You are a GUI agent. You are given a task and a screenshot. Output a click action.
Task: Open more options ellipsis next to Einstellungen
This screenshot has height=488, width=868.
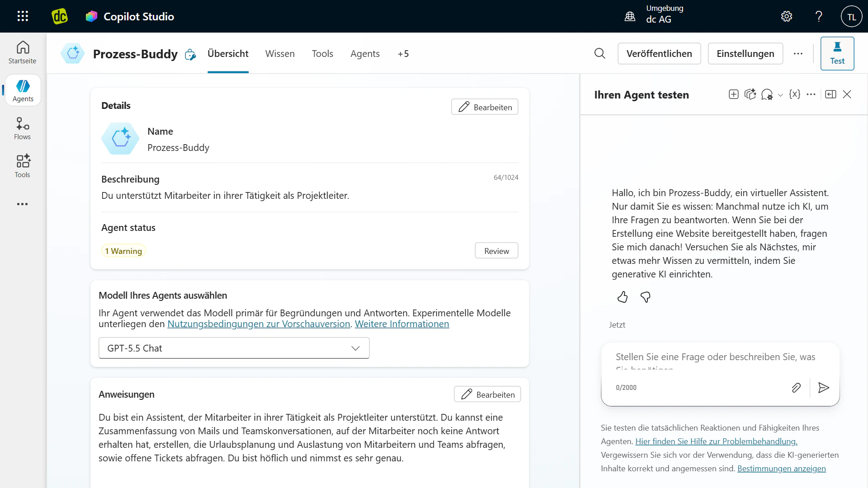click(x=798, y=54)
